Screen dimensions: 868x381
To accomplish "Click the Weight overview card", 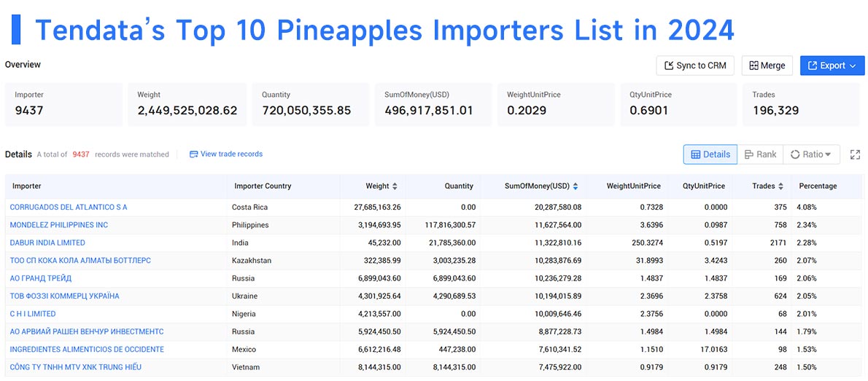I will tap(187, 104).
